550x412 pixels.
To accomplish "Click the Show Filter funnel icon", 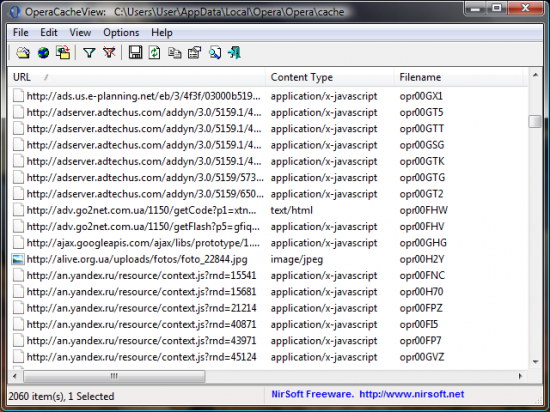I will tap(89, 53).
